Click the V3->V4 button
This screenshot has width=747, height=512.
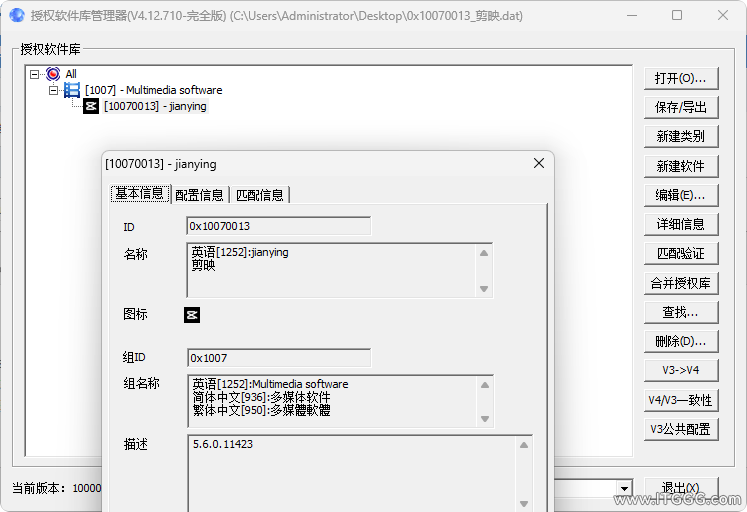pos(681,371)
